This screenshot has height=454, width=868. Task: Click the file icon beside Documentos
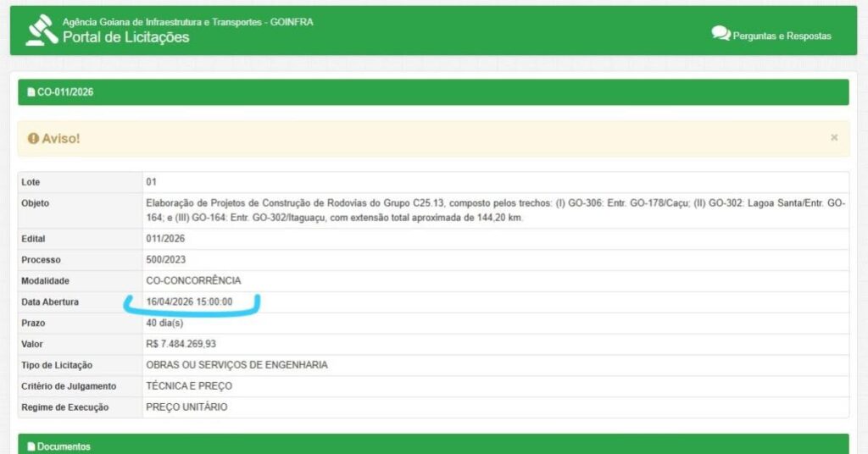point(31,446)
